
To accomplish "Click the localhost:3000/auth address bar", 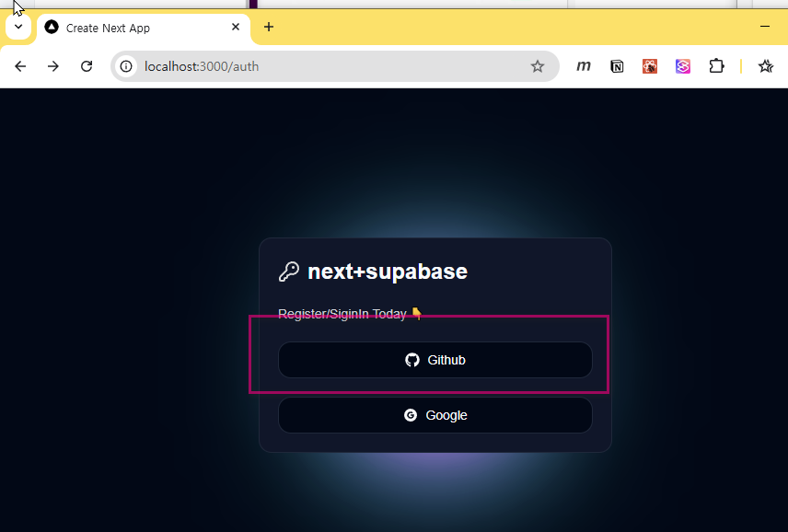I will click(x=322, y=66).
